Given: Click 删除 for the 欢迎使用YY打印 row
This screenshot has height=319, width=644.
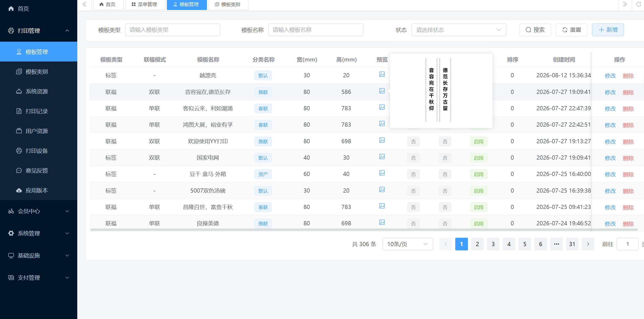Looking at the screenshot, I should click(628, 142).
